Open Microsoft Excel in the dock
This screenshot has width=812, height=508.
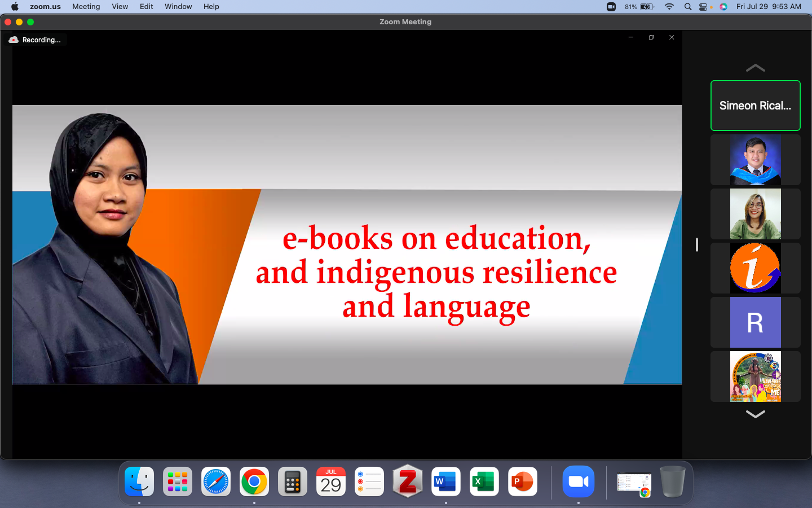(x=484, y=481)
